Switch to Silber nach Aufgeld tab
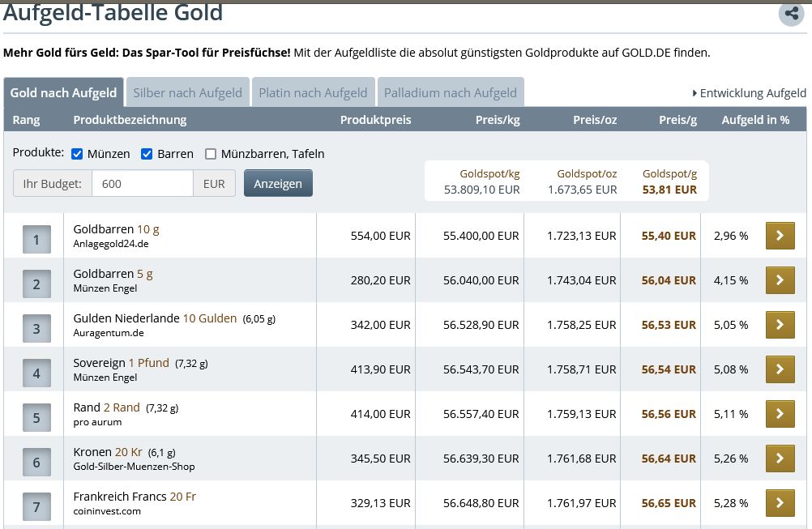812x529 pixels. (187, 93)
